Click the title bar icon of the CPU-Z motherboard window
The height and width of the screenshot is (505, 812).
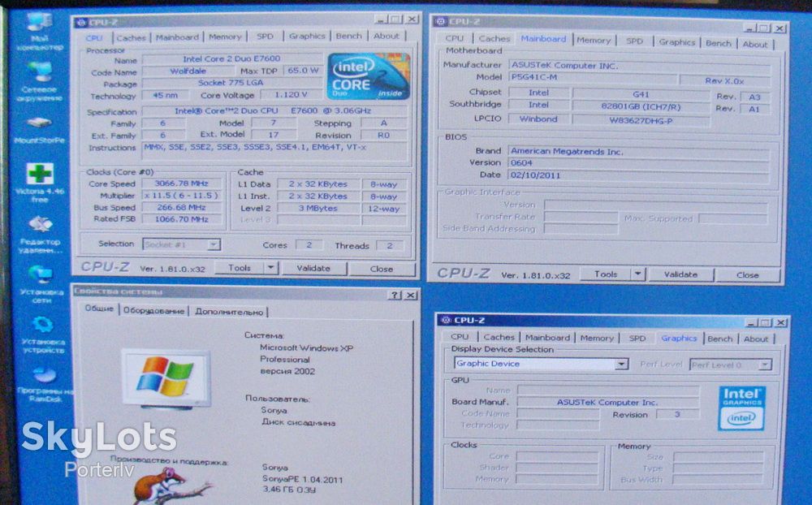pyautogui.click(x=441, y=21)
